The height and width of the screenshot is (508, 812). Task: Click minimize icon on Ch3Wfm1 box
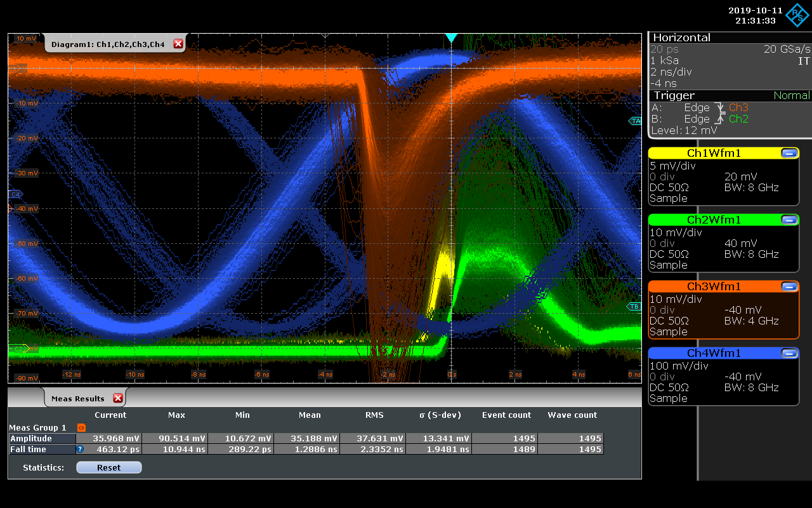tap(789, 286)
